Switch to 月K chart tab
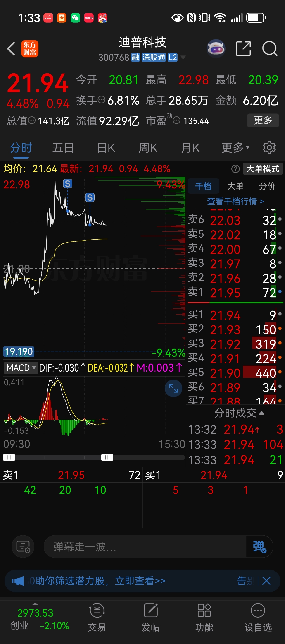285x644 pixels. pos(190,147)
